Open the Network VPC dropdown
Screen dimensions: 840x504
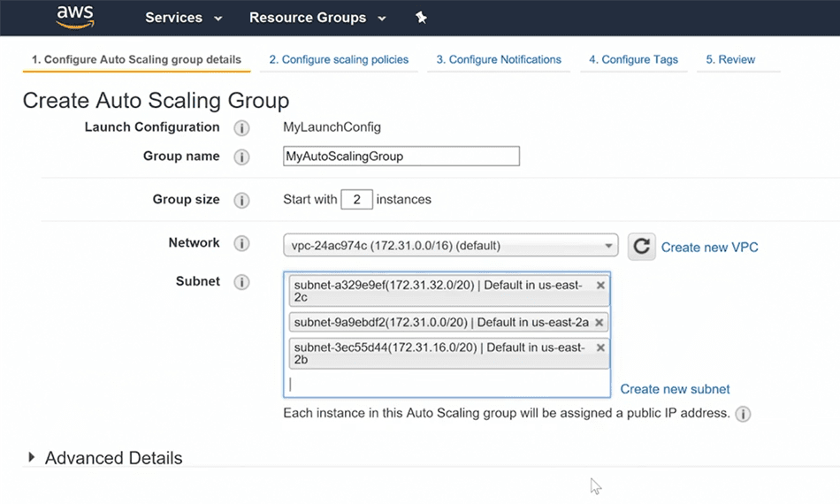pos(450,246)
